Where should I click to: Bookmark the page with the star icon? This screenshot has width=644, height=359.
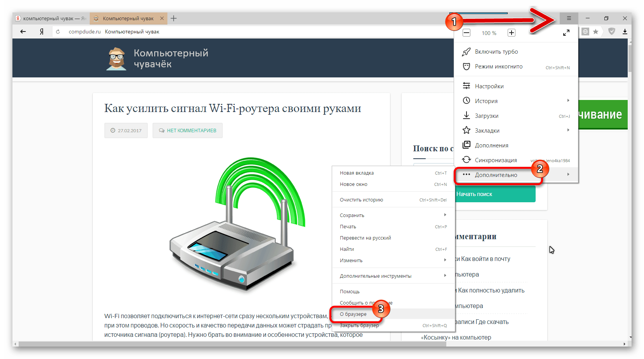click(595, 32)
